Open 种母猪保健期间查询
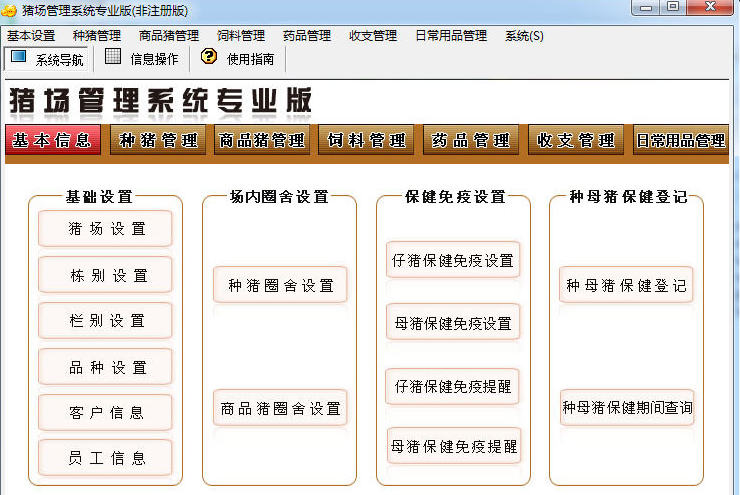The height and width of the screenshot is (495, 740). point(627,408)
